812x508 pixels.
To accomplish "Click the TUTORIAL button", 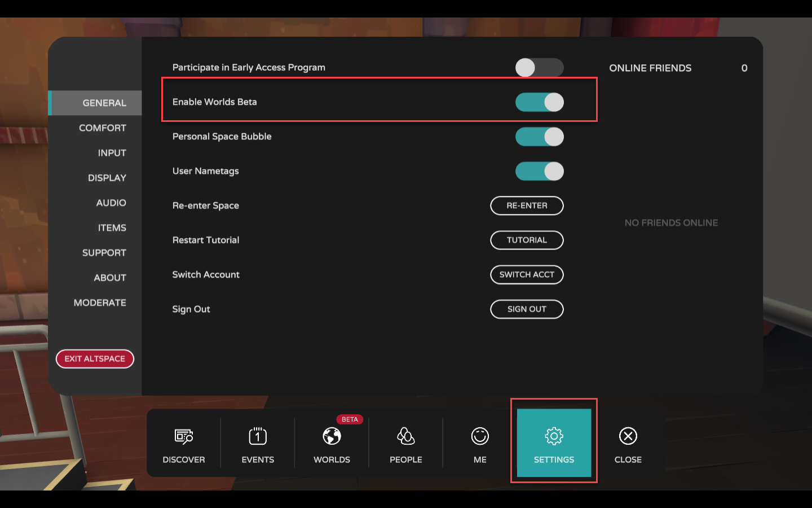I will (x=527, y=240).
